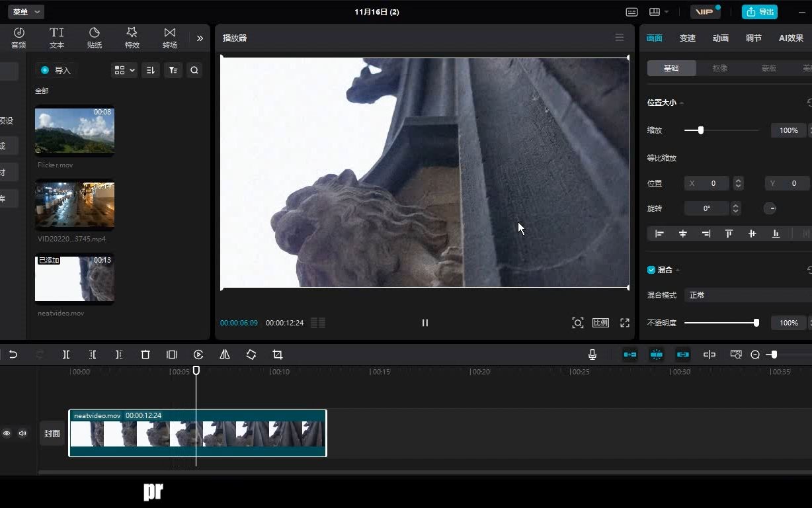812x508 pixels.
Task: Click the 导出 export button
Action: click(760, 12)
